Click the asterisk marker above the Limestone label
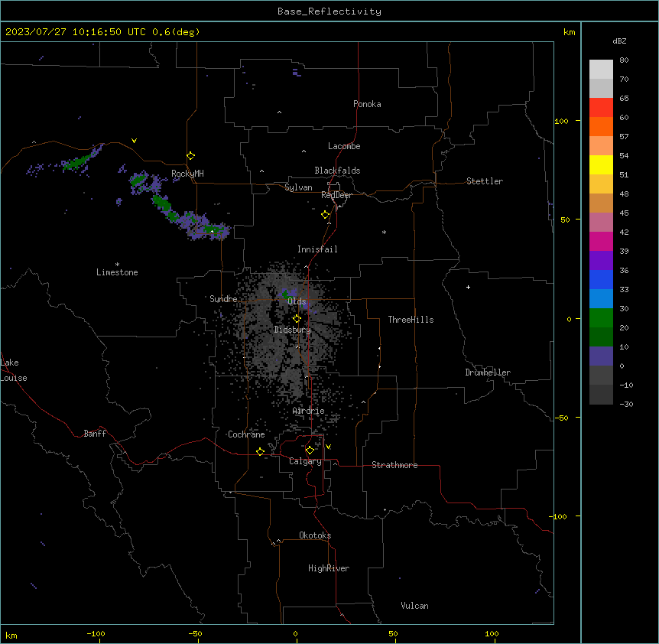Image resolution: width=659 pixels, height=644 pixels. [117, 265]
